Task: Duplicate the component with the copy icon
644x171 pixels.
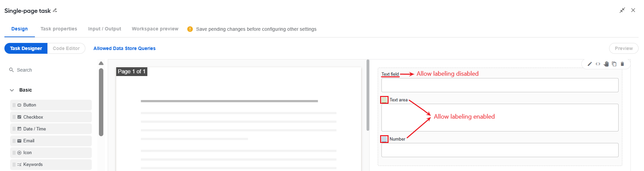Action: (614, 64)
